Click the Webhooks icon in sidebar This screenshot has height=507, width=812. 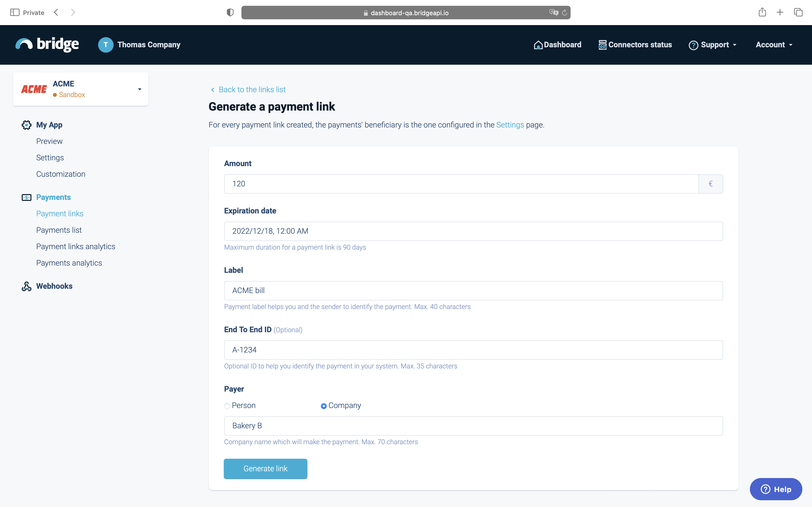pos(27,286)
